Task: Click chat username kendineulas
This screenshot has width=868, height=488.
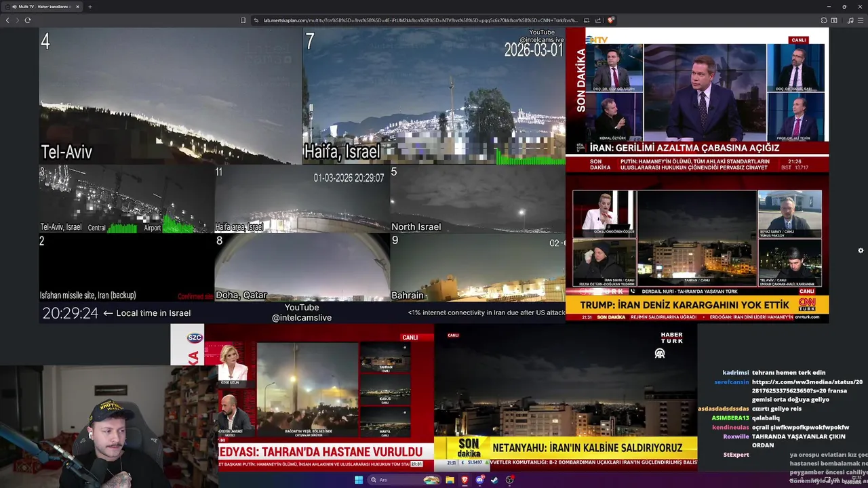Action: [x=730, y=428]
